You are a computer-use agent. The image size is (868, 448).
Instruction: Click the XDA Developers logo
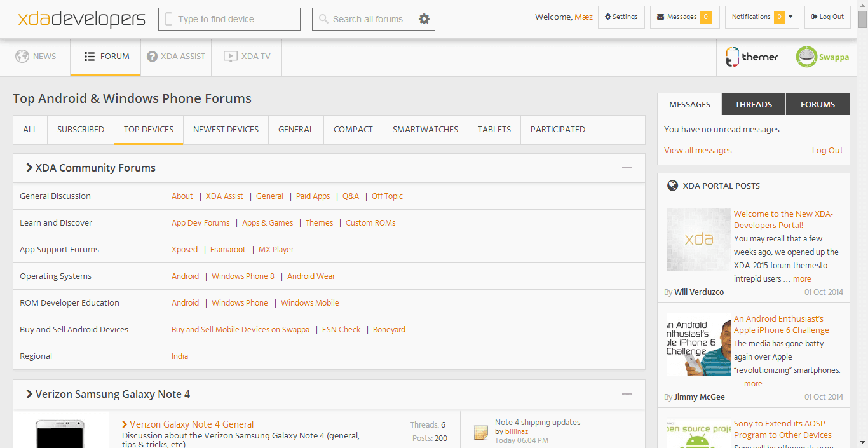(x=81, y=19)
